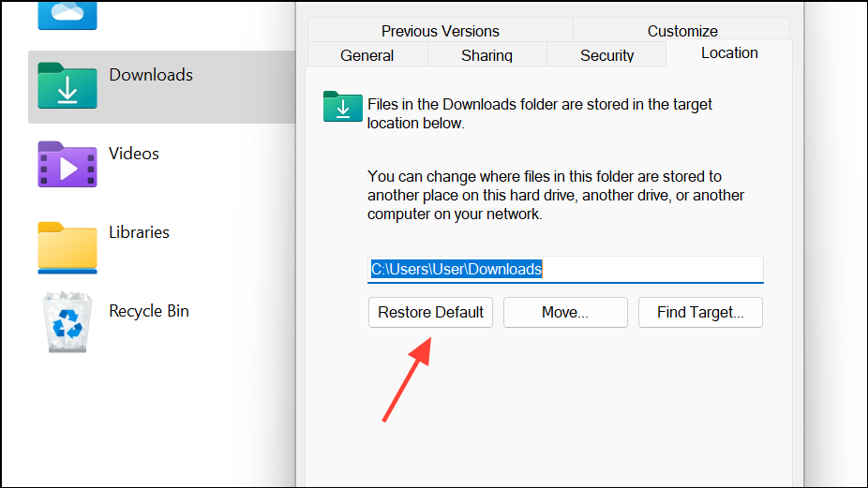Click the OneDrive cloud icon
868x488 pixels.
click(x=67, y=15)
